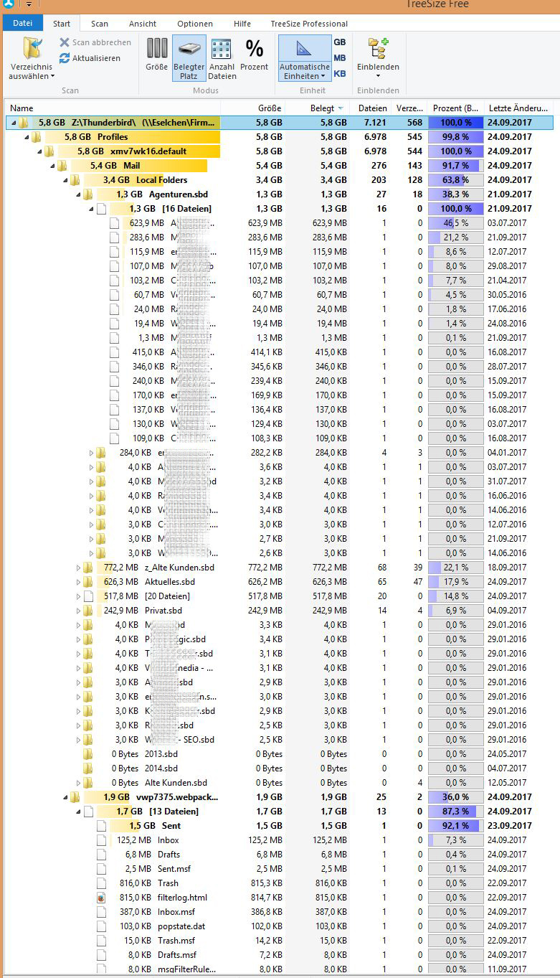Click the popstate.dat file icon
The height and width of the screenshot is (978, 560).
click(102, 926)
